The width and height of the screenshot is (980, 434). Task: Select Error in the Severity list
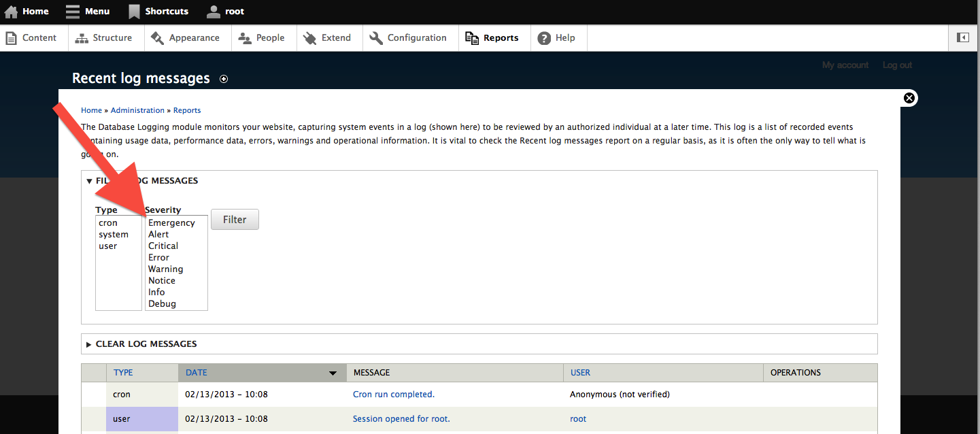click(x=158, y=257)
